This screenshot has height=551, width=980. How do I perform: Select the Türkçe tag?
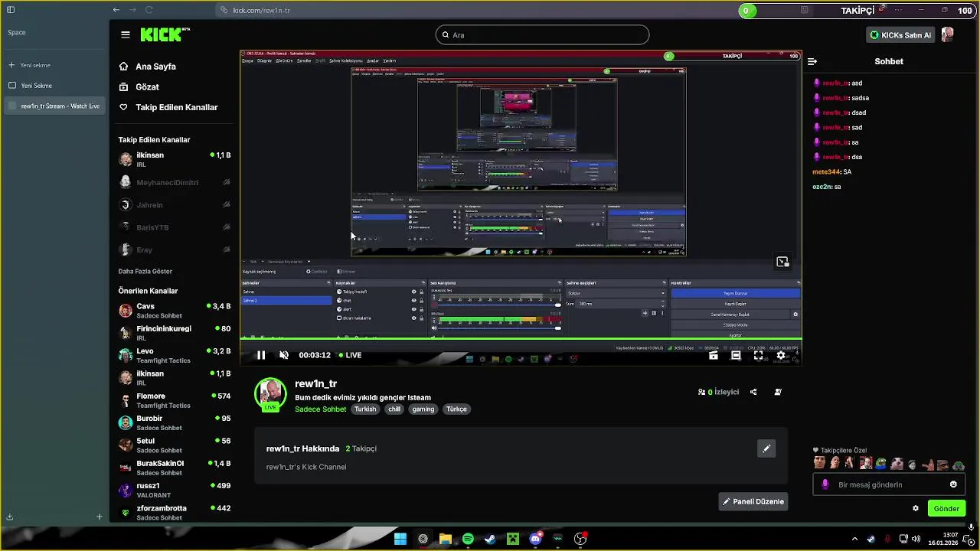tap(456, 409)
